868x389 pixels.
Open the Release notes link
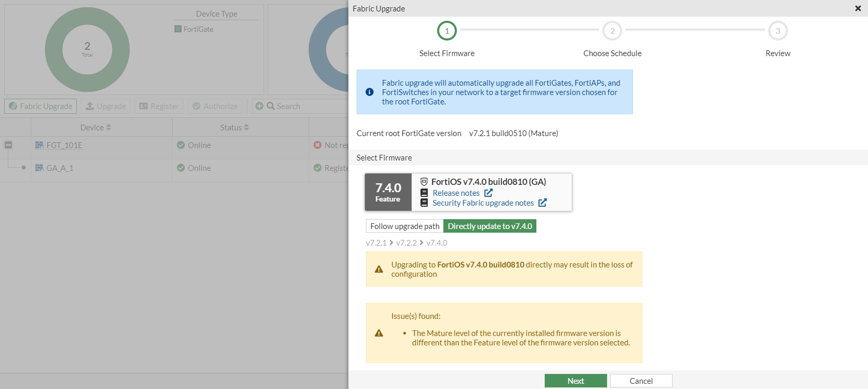point(456,193)
